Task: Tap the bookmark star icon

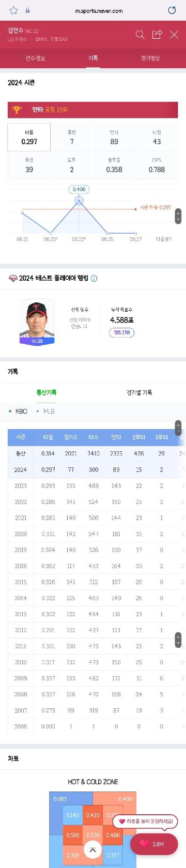Action: pos(14,10)
